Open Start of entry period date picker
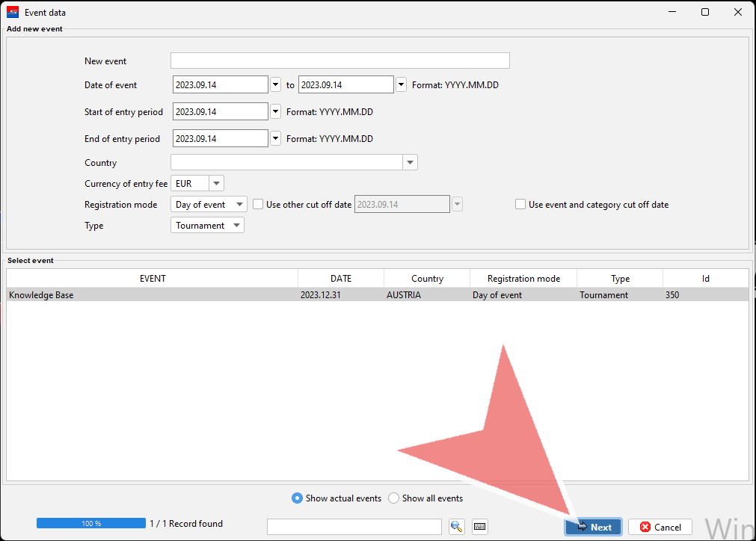756x541 pixels. click(x=275, y=112)
